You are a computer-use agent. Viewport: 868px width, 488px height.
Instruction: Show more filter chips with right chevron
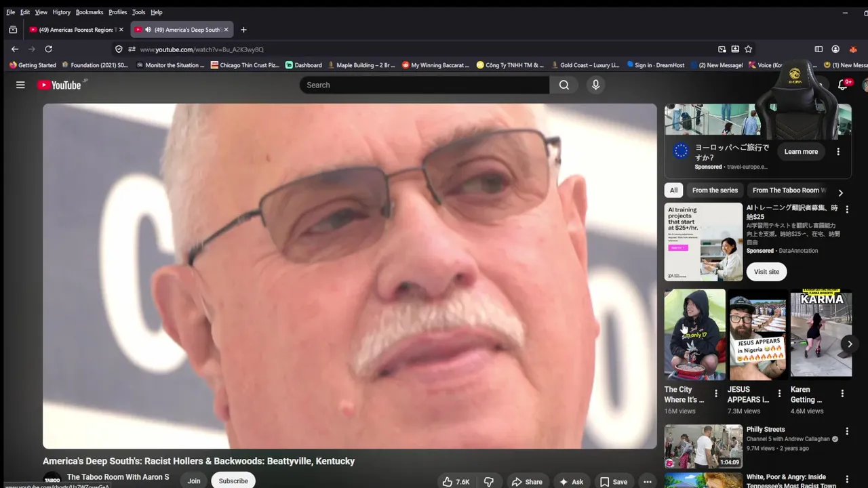(x=841, y=193)
